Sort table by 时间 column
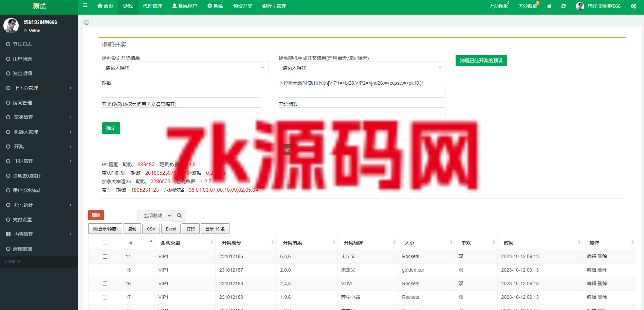The image size is (644, 310). click(x=540, y=243)
